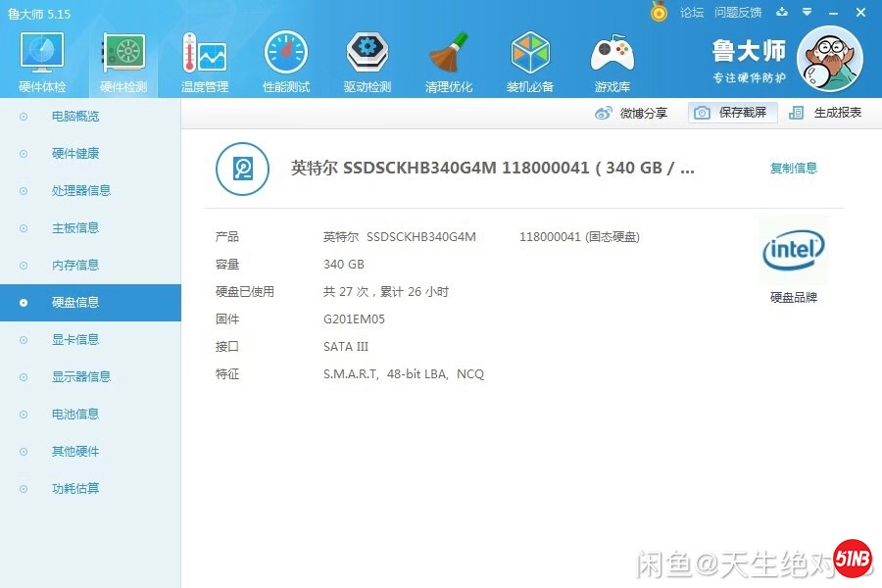The height and width of the screenshot is (588, 882).
Task: Click the 复制信息 copy info link
Action: pos(793,169)
